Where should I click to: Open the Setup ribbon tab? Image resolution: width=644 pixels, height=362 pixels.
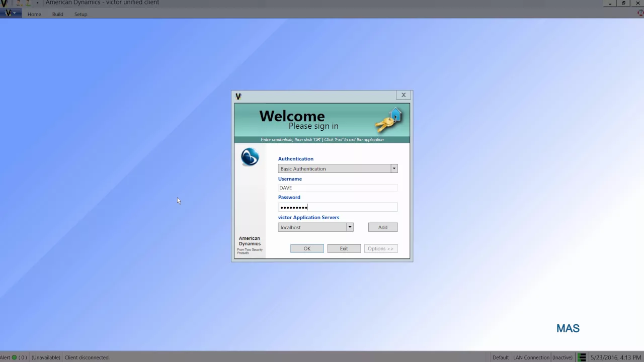point(80,14)
